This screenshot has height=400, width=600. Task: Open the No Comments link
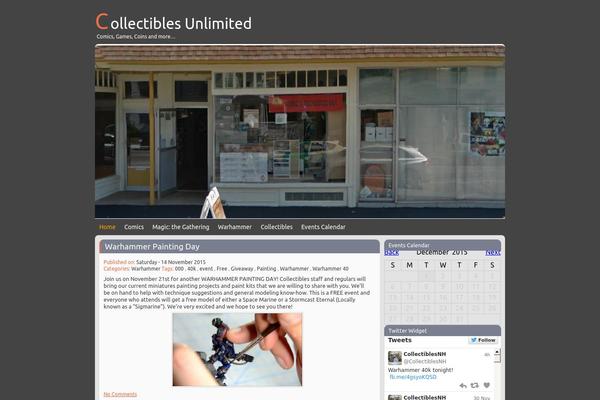(120, 394)
